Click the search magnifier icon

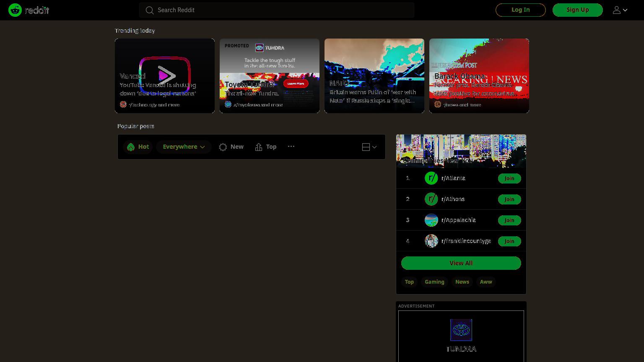tap(150, 10)
